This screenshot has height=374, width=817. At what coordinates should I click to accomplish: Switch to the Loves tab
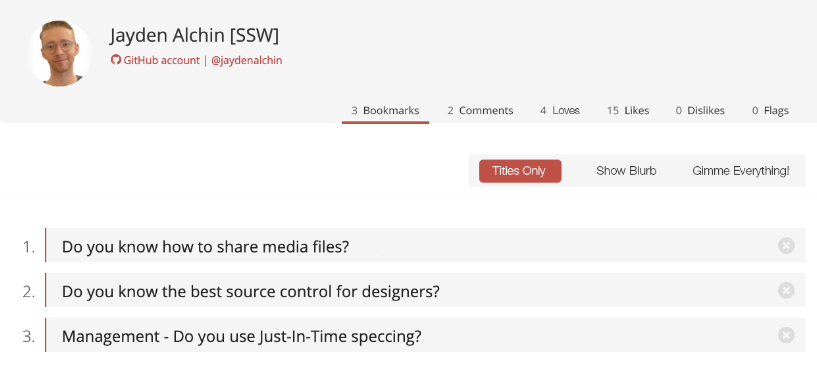tap(560, 110)
